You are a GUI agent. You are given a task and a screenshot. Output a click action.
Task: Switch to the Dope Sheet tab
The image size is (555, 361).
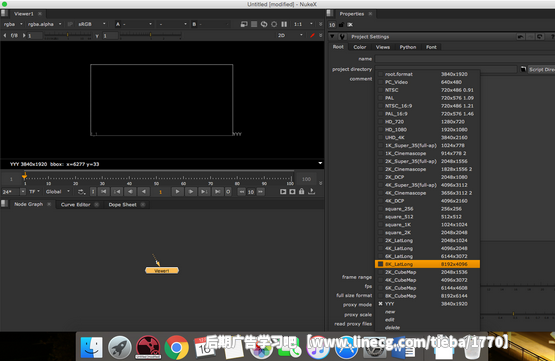122,205
